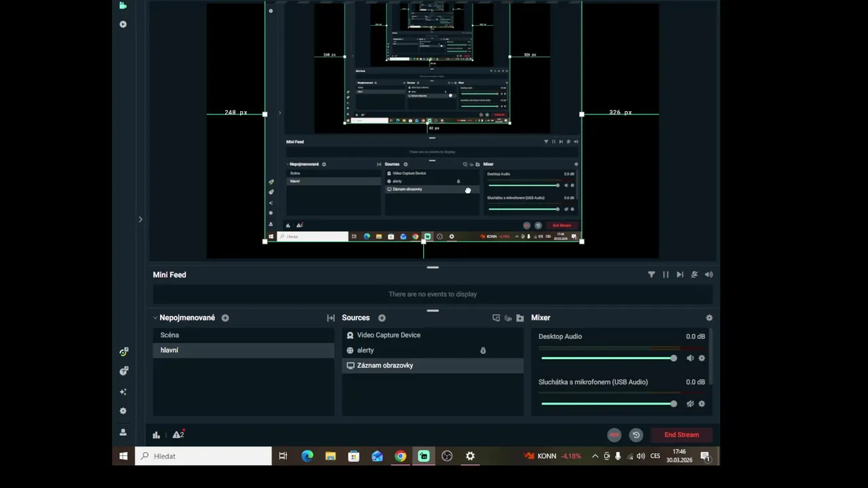Select the Záznam obrazovky source

433,365
